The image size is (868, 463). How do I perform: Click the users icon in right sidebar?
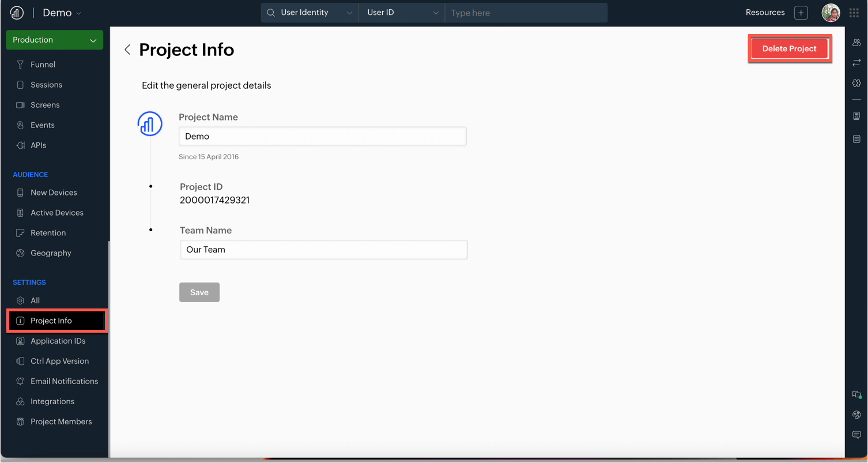[x=856, y=43]
